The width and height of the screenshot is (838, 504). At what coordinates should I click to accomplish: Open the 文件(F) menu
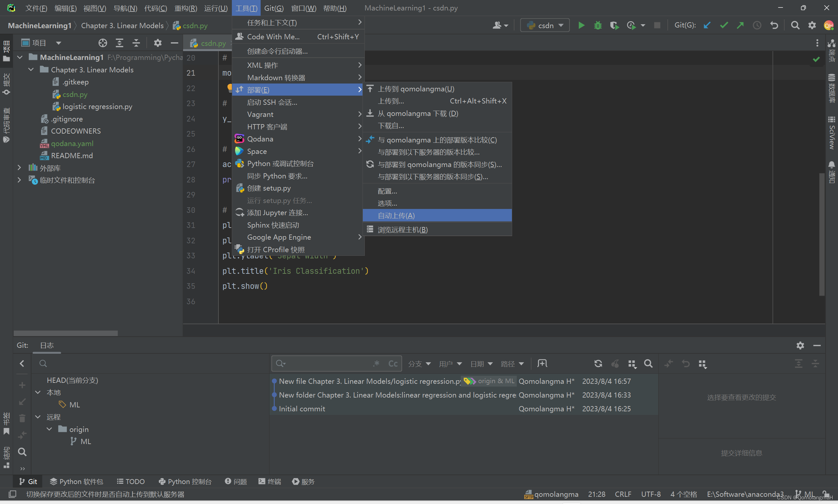pyautogui.click(x=36, y=8)
